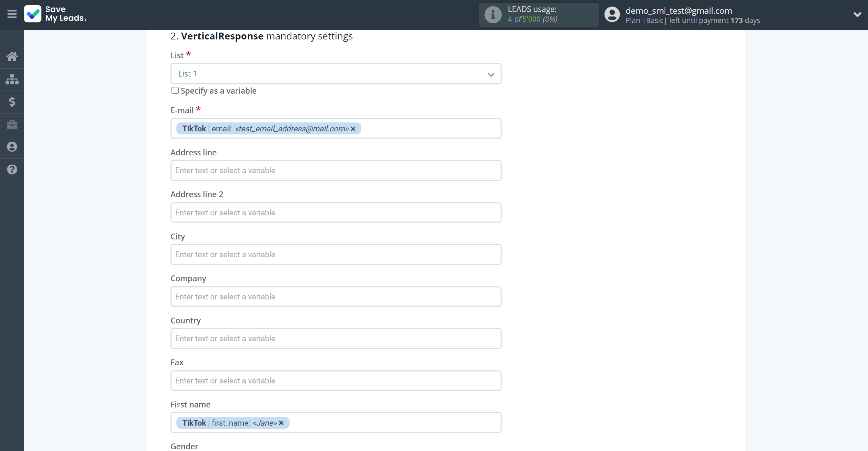Click demo_sml_test@gmail.com account text
This screenshot has height=451, width=868.
coord(679,11)
